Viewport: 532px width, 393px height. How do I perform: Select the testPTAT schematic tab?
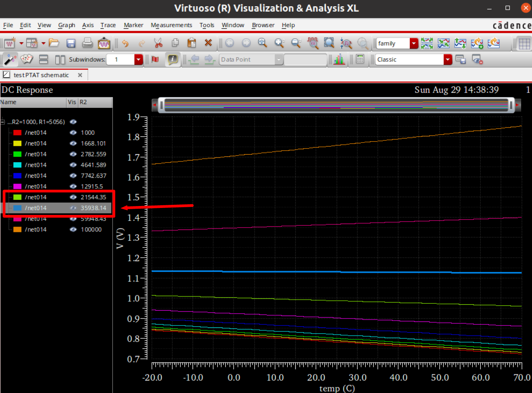tap(41, 75)
